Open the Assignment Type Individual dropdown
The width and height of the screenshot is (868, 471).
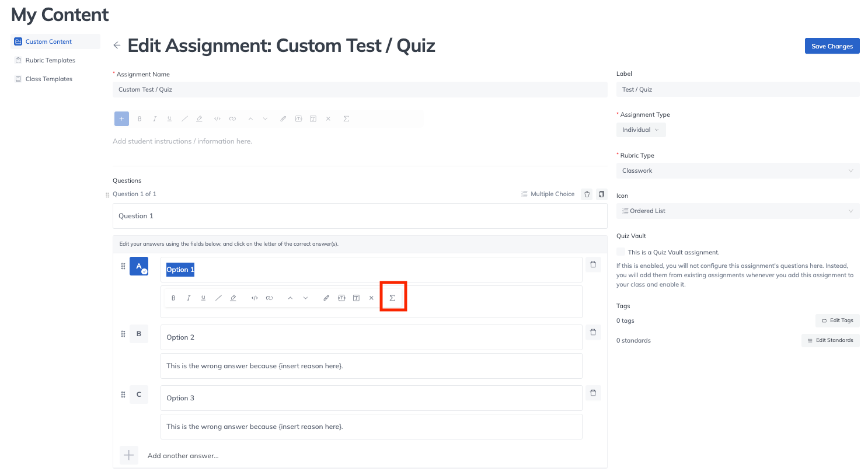tap(640, 130)
